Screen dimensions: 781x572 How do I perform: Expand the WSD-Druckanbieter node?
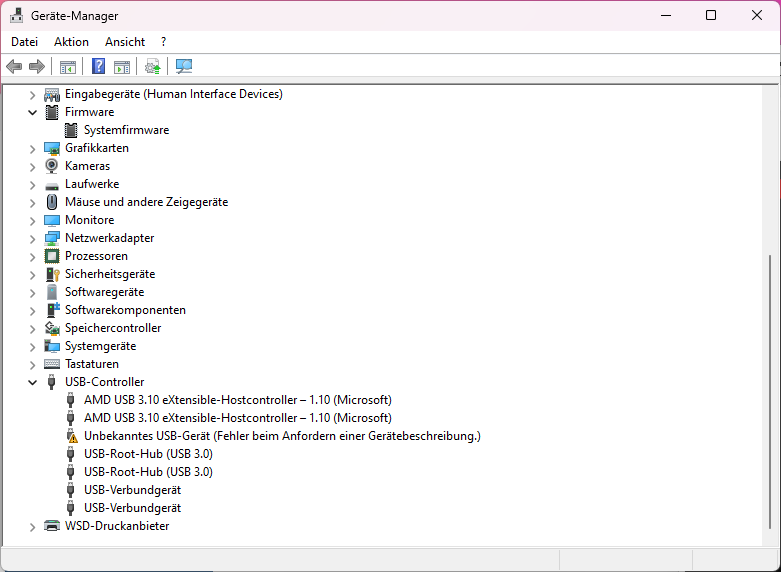coord(32,526)
